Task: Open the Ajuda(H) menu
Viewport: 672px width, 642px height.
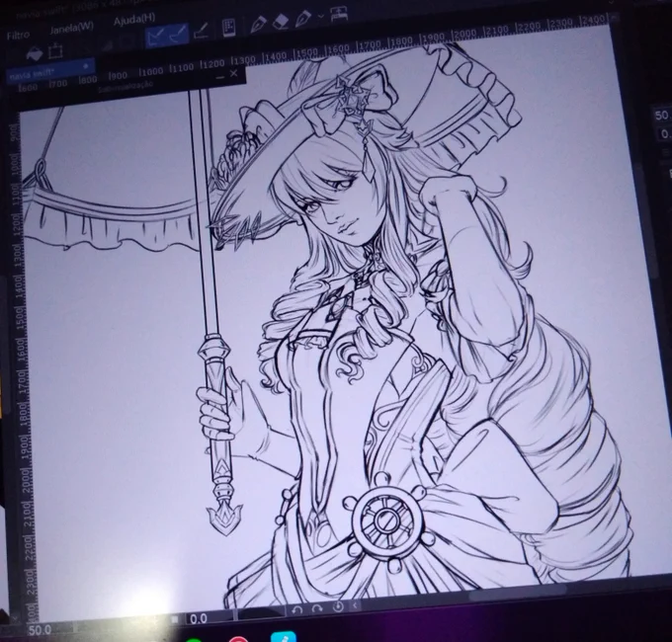Action: [134, 19]
